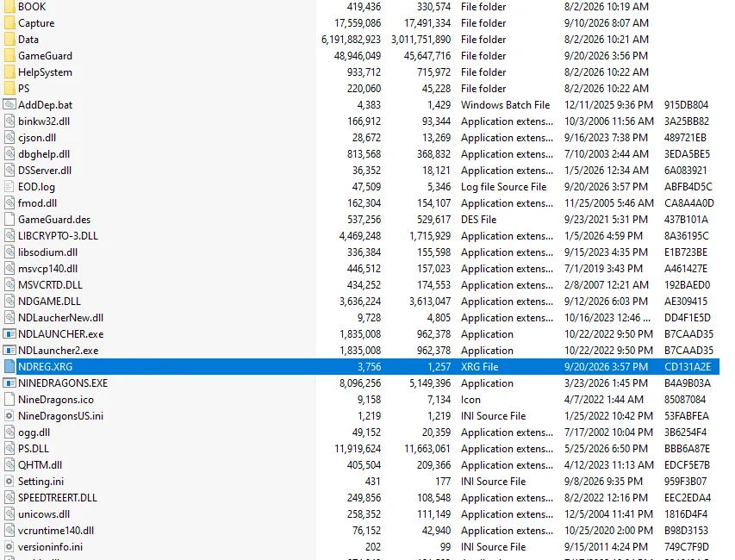Select the NDGAME.DLL file name
Viewport: 735px width, 560px height.
pos(49,302)
